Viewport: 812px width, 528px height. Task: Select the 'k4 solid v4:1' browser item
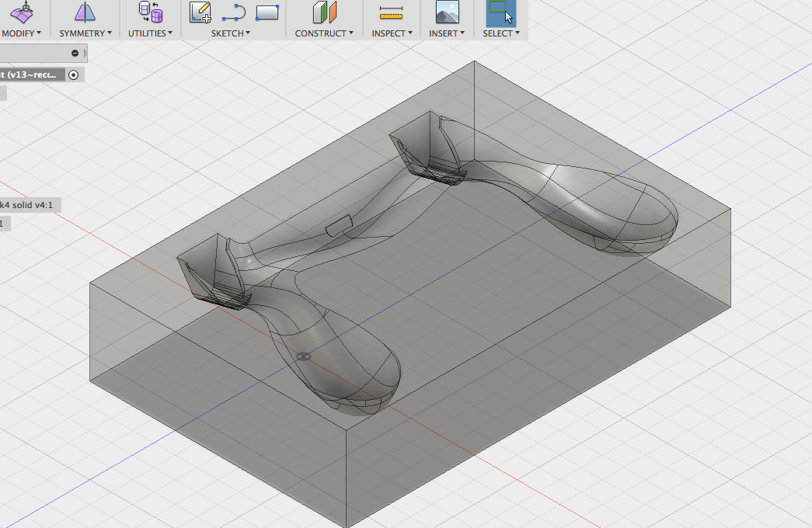click(30, 205)
